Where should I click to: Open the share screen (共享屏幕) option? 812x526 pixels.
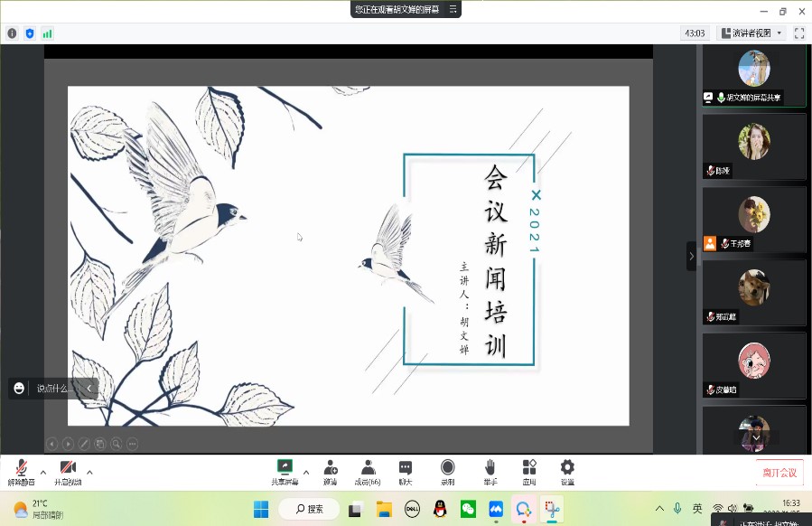[285, 471]
